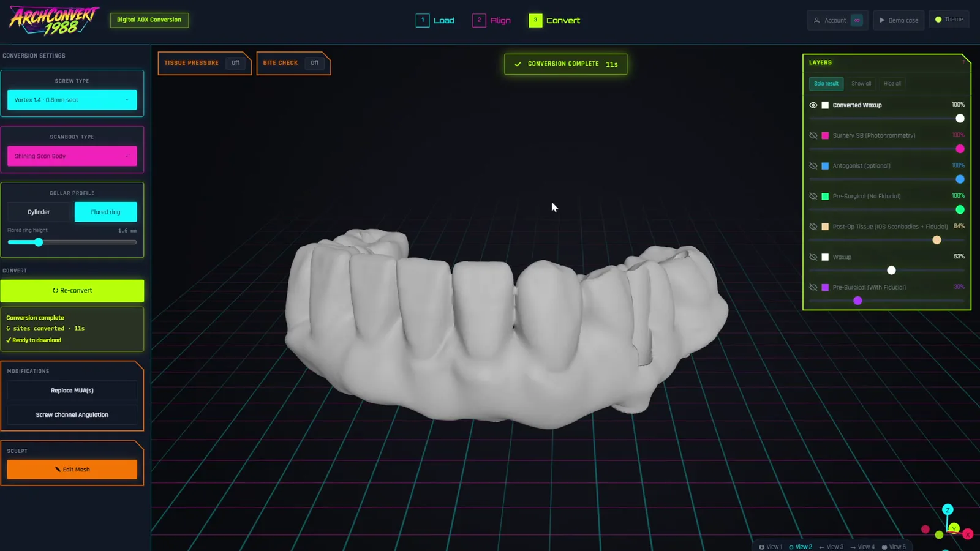
Task: Click the blue Antagonist color swatch
Action: (825, 166)
